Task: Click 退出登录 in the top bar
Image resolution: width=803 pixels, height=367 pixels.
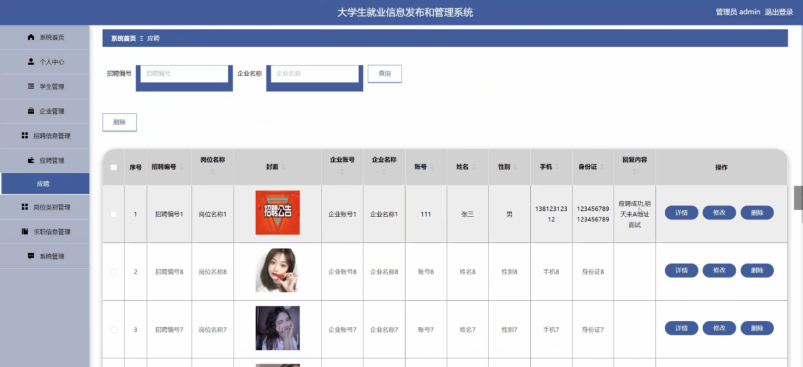Action: coord(779,12)
